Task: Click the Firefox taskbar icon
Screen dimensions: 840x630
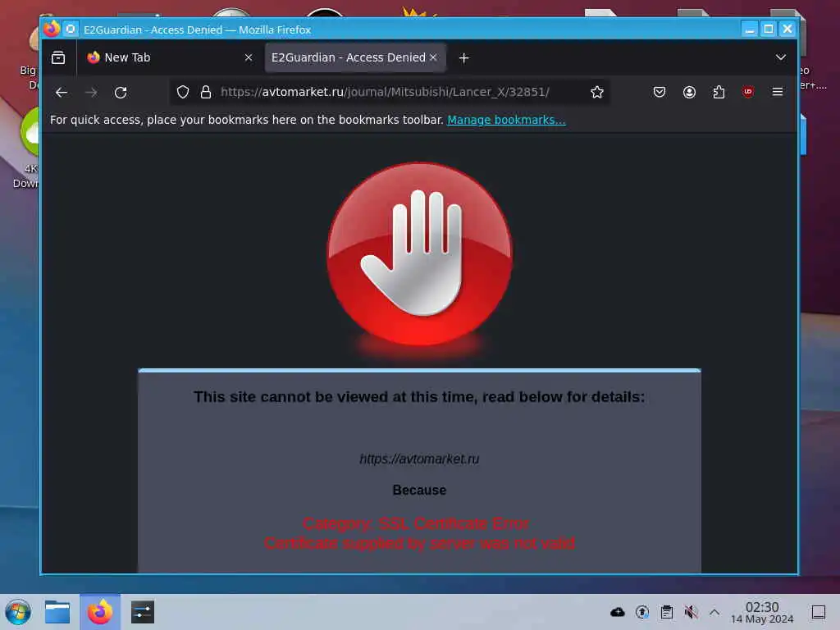Action: pos(100,612)
